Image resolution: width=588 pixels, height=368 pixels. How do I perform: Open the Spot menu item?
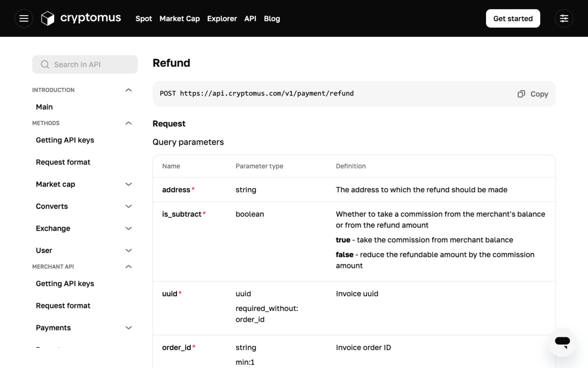pyautogui.click(x=144, y=19)
